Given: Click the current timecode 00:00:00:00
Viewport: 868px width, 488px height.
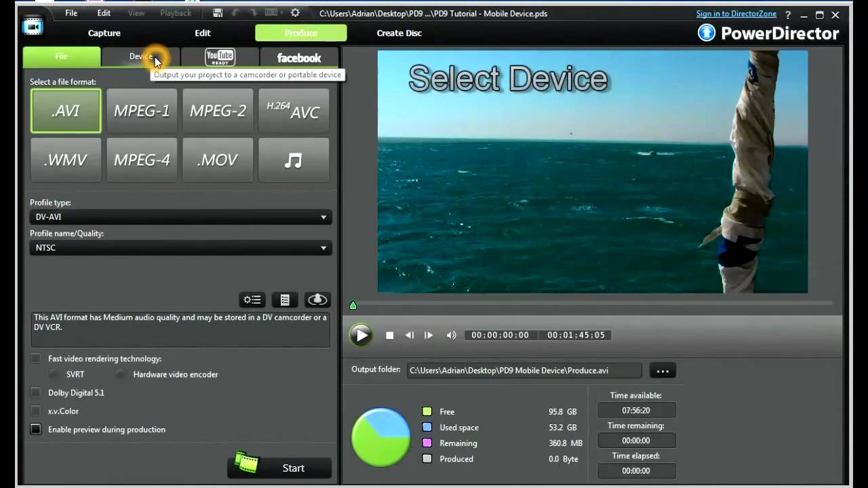Looking at the screenshot, I should coord(500,335).
